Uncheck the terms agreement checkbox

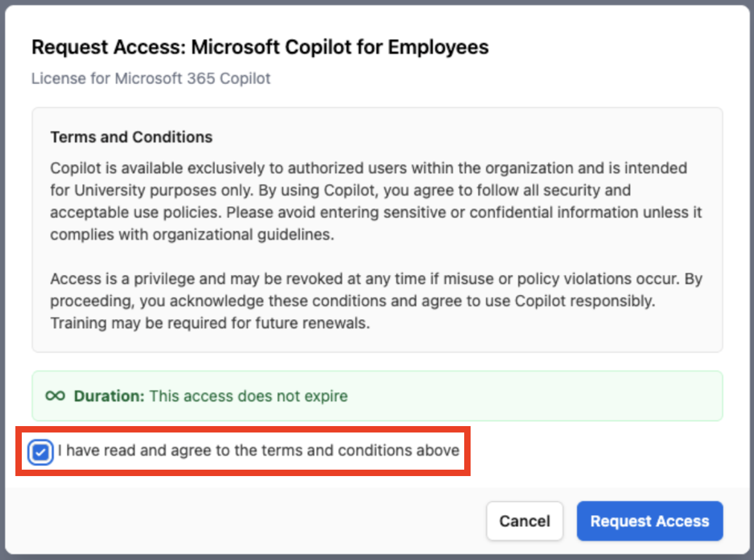(41, 453)
